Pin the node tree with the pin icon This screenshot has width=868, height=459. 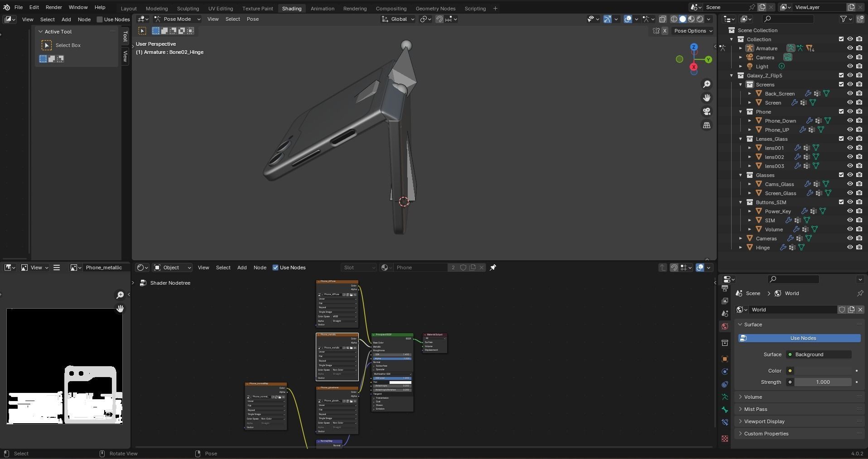(493, 268)
